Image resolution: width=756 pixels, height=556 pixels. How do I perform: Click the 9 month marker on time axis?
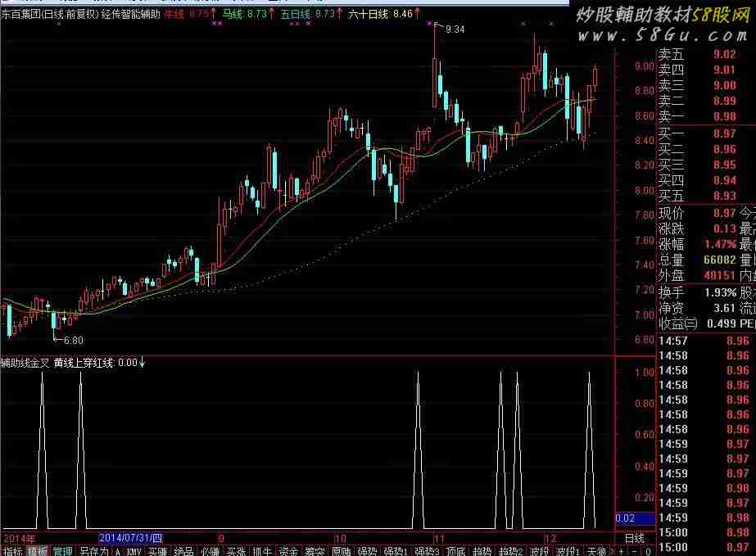click(221, 538)
